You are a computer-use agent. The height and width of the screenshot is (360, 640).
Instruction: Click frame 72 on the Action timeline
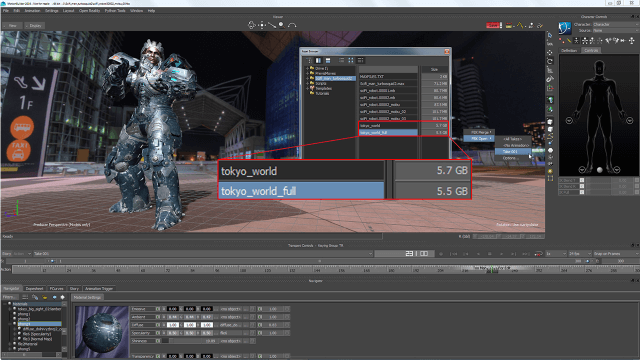click(x=168, y=270)
